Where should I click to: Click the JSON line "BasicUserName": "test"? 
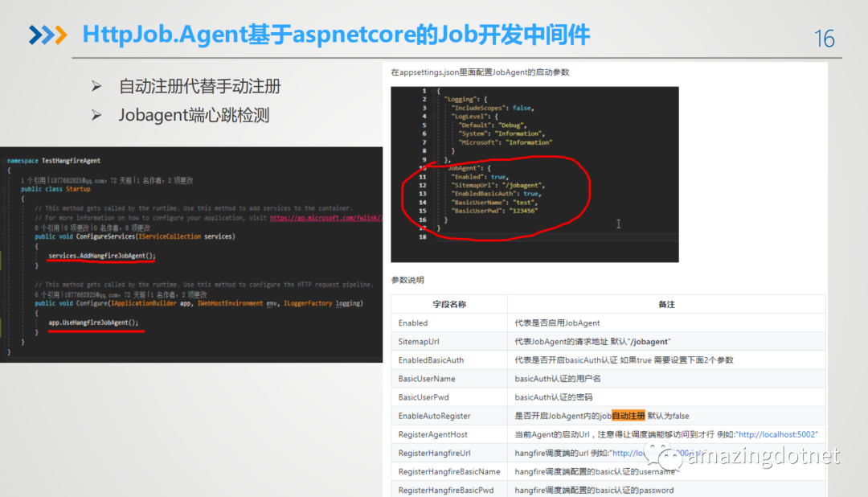pyautogui.click(x=494, y=202)
